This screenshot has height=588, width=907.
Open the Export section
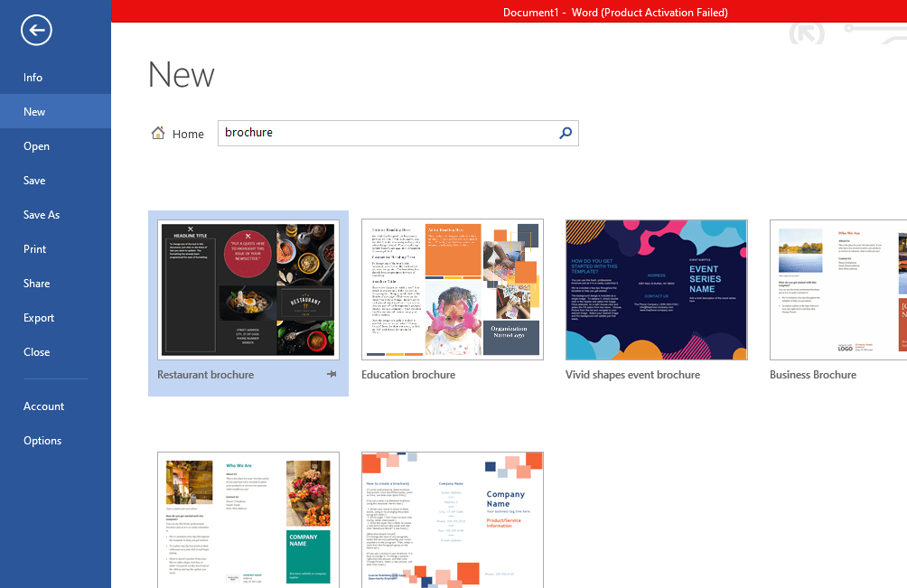pyautogui.click(x=38, y=317)
